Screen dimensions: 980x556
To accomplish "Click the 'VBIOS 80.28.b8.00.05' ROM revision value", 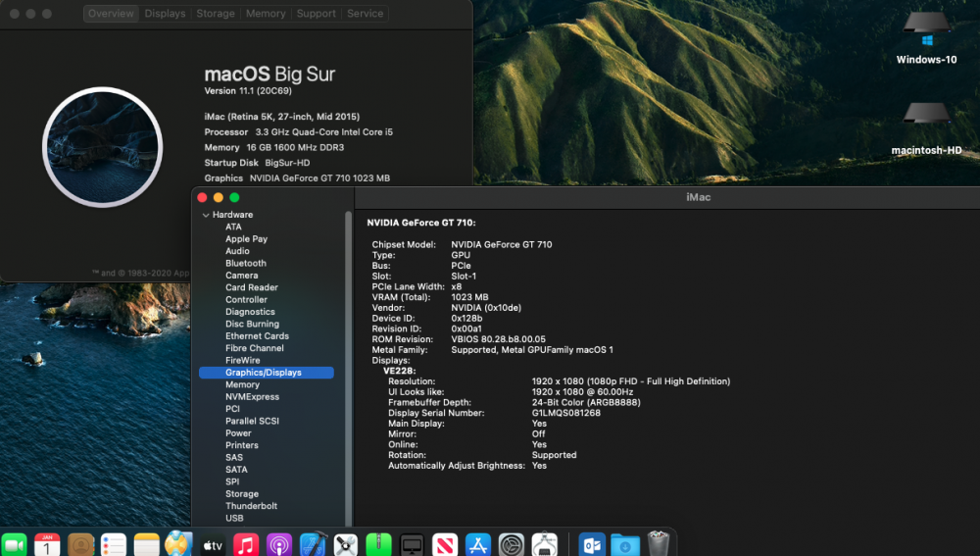I will pos(498,339).
